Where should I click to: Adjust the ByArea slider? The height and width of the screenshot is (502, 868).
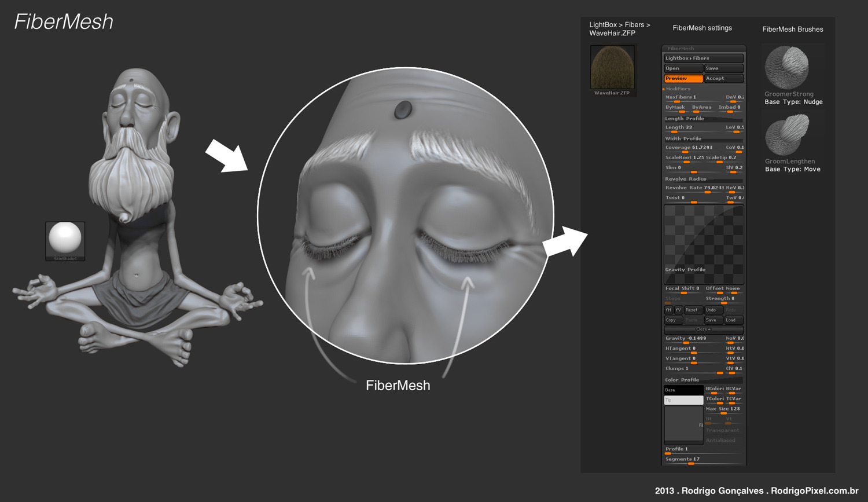(703, 108)
